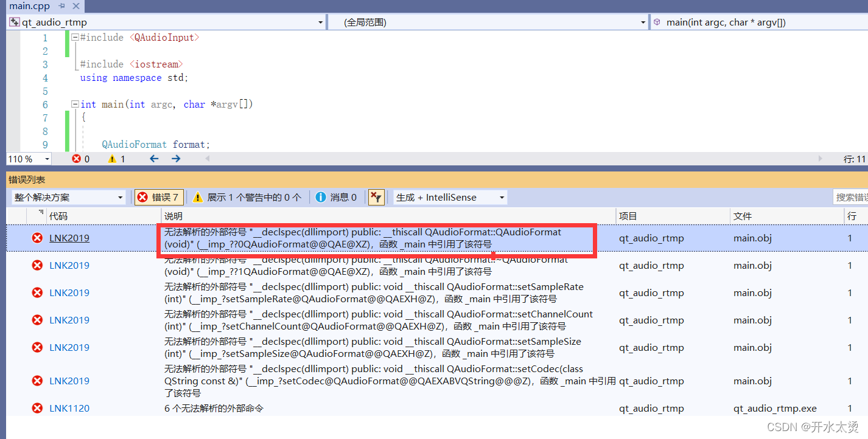The width and height of the screenshot is (868, 439).
Task: Switch to the main.cpp editor tab
Action: [30, 6]
